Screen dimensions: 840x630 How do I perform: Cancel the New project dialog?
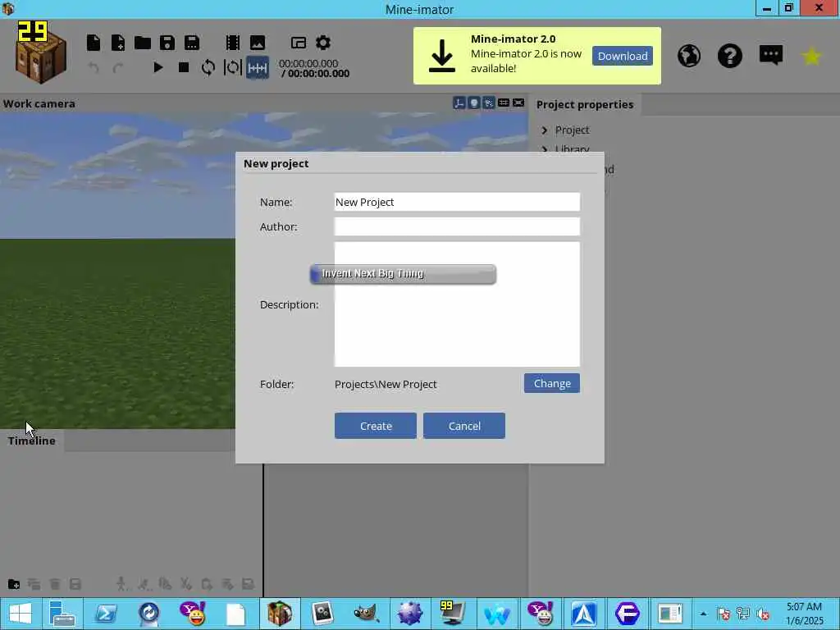click(x=464, y=426)
